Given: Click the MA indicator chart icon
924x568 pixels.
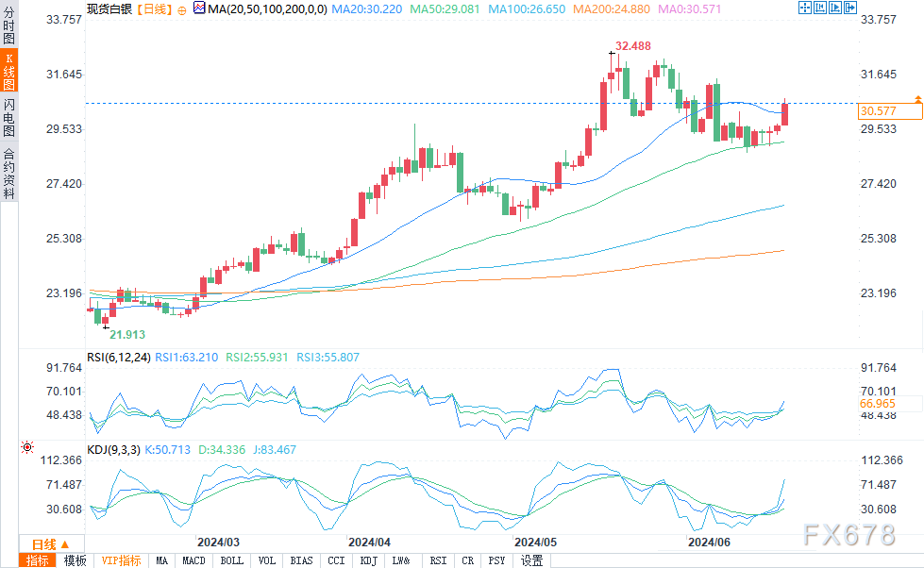Looking at the screenshot, I should 197,8.
